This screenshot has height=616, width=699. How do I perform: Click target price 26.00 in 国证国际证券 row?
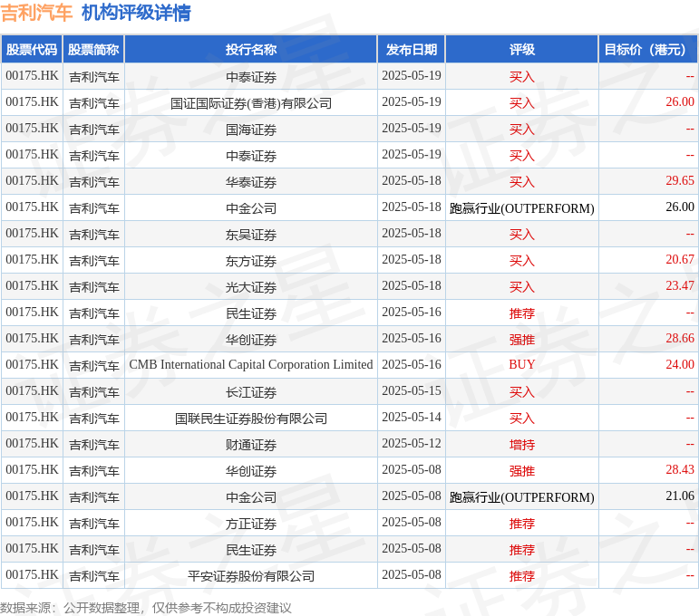[680, 101]
